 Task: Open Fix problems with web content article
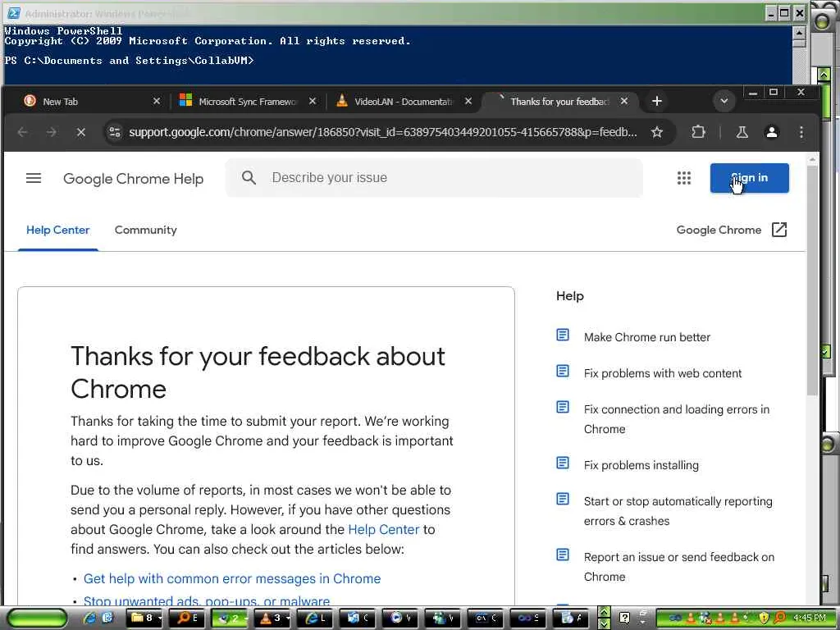click(663, 373)
